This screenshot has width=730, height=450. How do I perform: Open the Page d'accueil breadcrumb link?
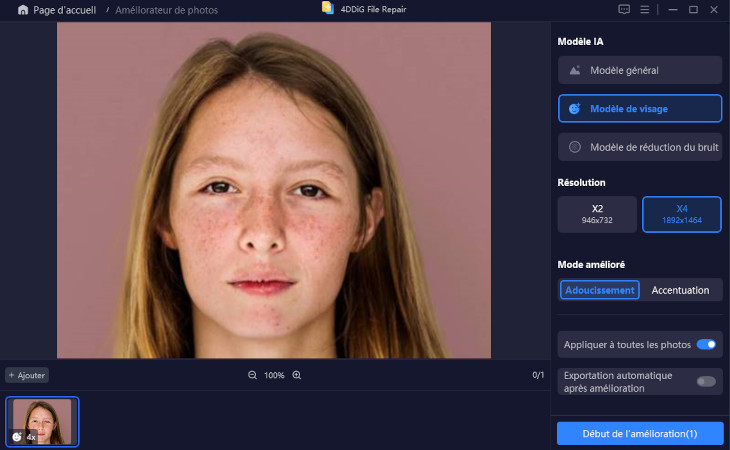(x=64, y=10)
